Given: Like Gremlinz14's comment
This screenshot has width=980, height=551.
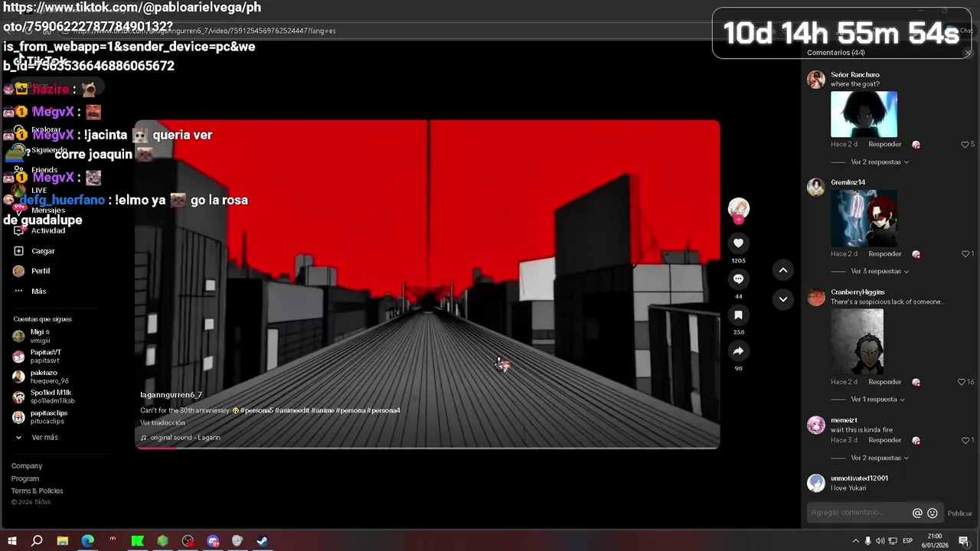Looking at the screenshot, I should (x=965, y=253).
